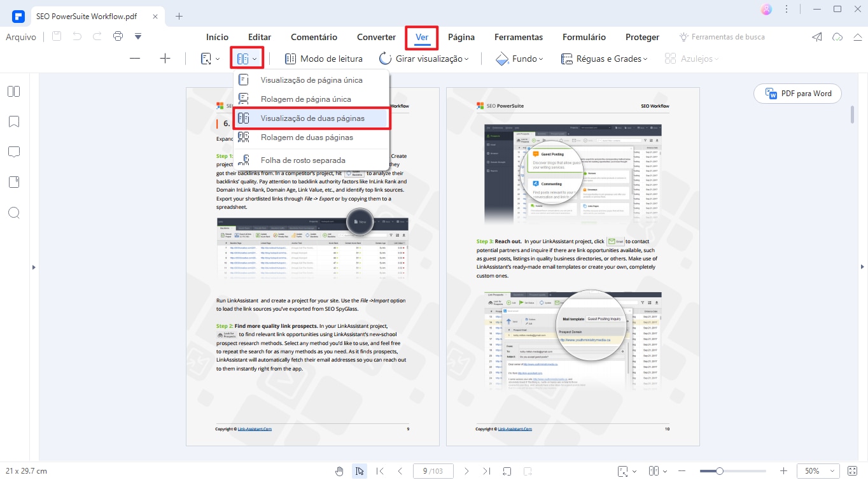
Task: Click the Link-Assistant.Com link on page 10
Action: (x=514, y=429)
